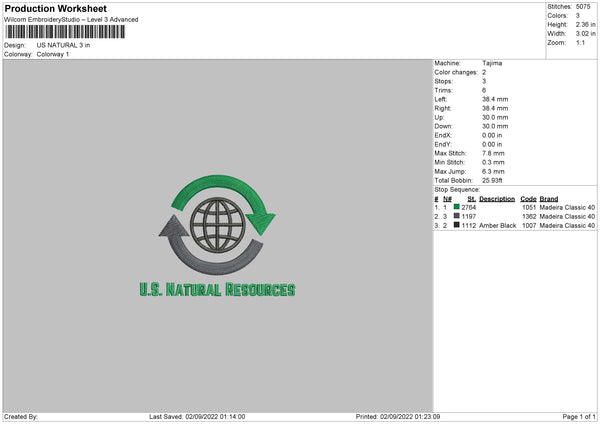Click design name 'US NATURAL 3 in'

[x=63, y=45]
